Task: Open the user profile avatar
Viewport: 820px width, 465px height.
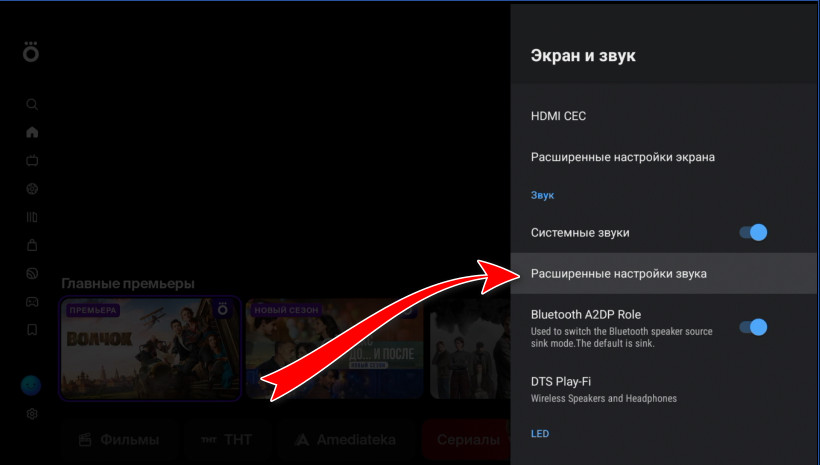Action: point(32,386)
